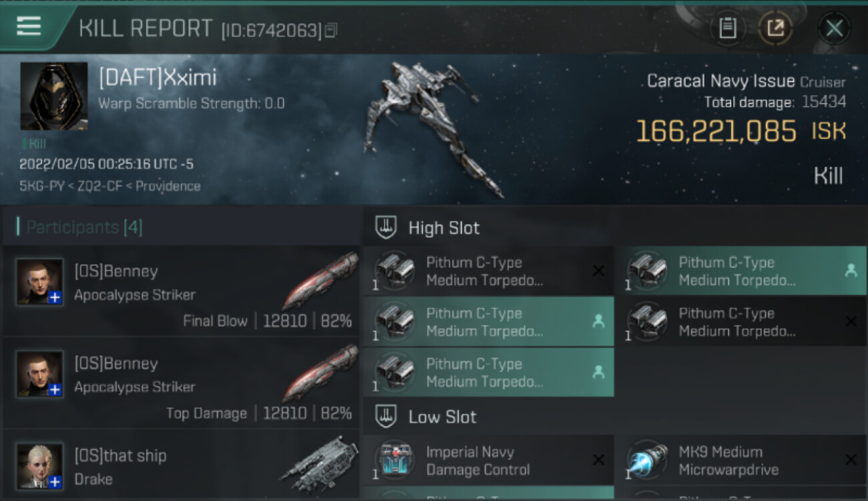Image resolution: width=868 pixels, height=501 pixels.
Task: Click the share export icon
Action: point(775,28)
